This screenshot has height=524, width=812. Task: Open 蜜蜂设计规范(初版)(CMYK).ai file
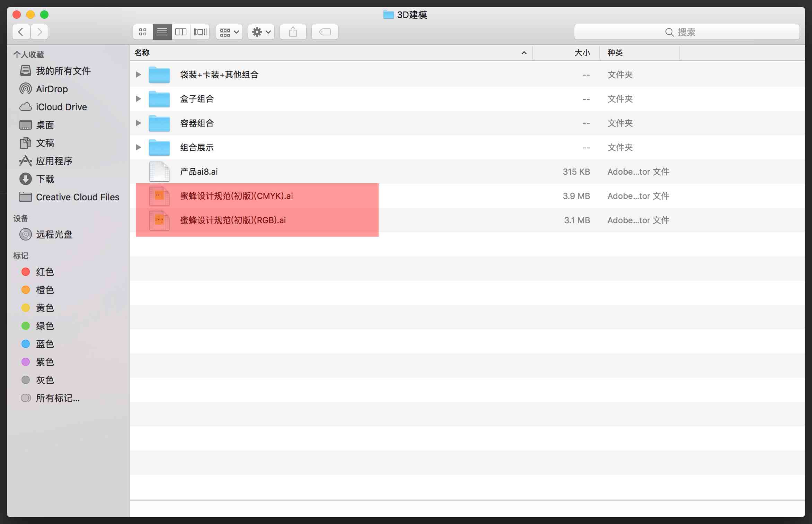(236, 195)
